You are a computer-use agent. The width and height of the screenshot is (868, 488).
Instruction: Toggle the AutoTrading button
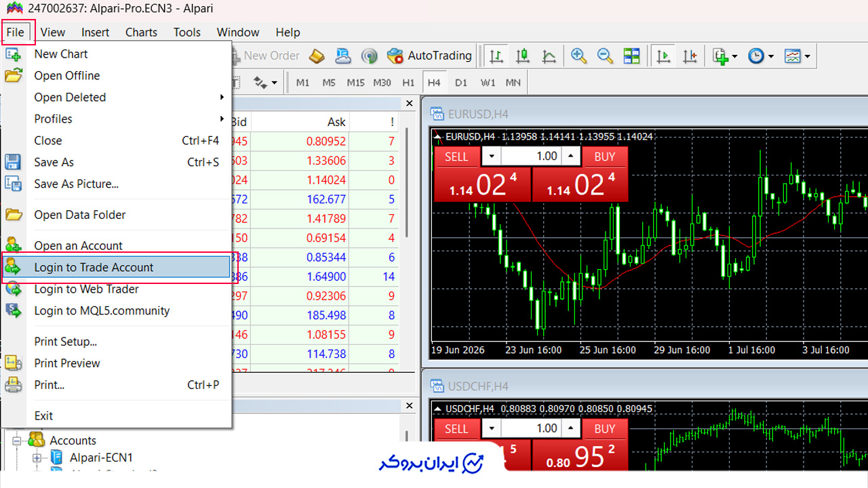[x=429, y=56]
